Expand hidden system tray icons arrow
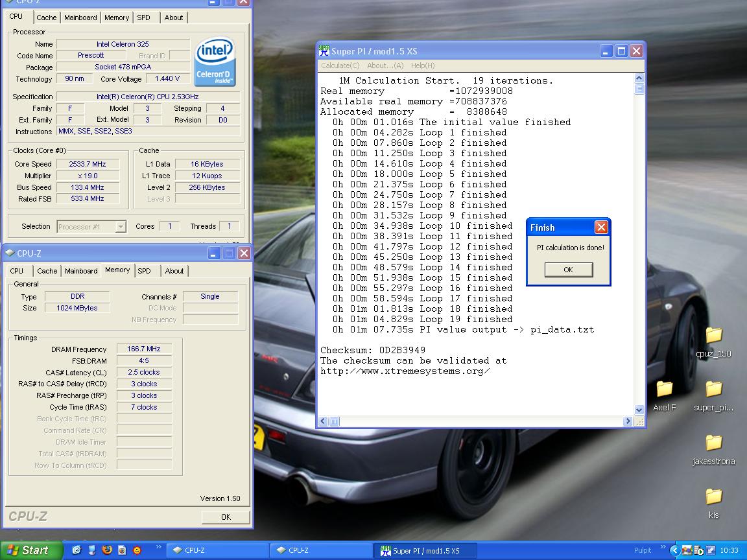747x560 pixels. point(674,550)
